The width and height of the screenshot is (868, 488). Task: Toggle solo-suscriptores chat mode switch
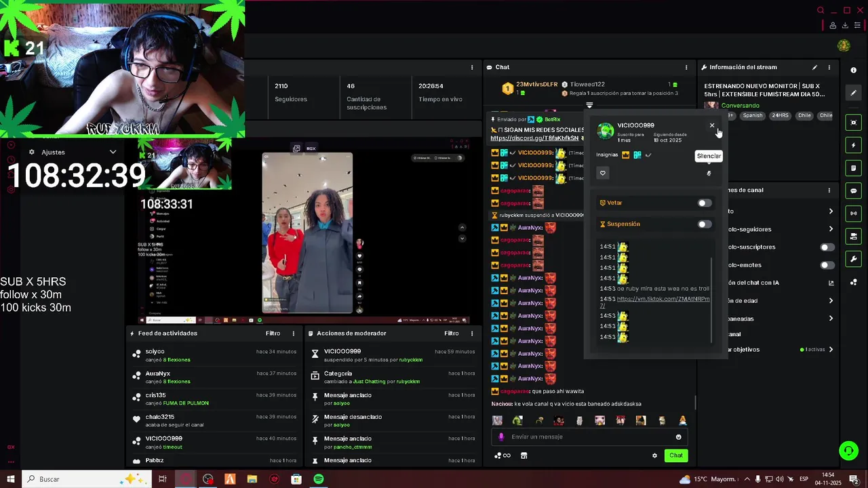827,247
